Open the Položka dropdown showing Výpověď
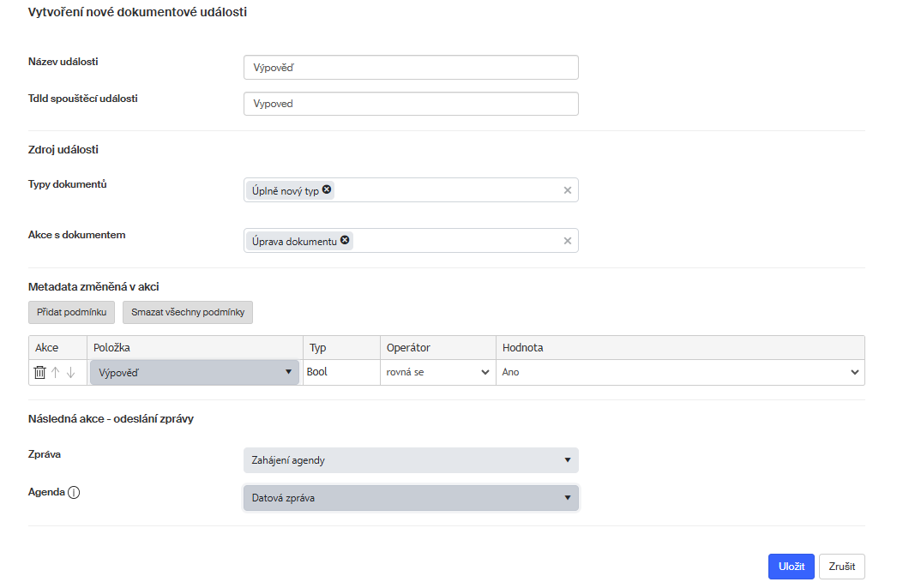The height and width of the screenshot is (588, 897). pyautogui.click(x=195, y=373)
